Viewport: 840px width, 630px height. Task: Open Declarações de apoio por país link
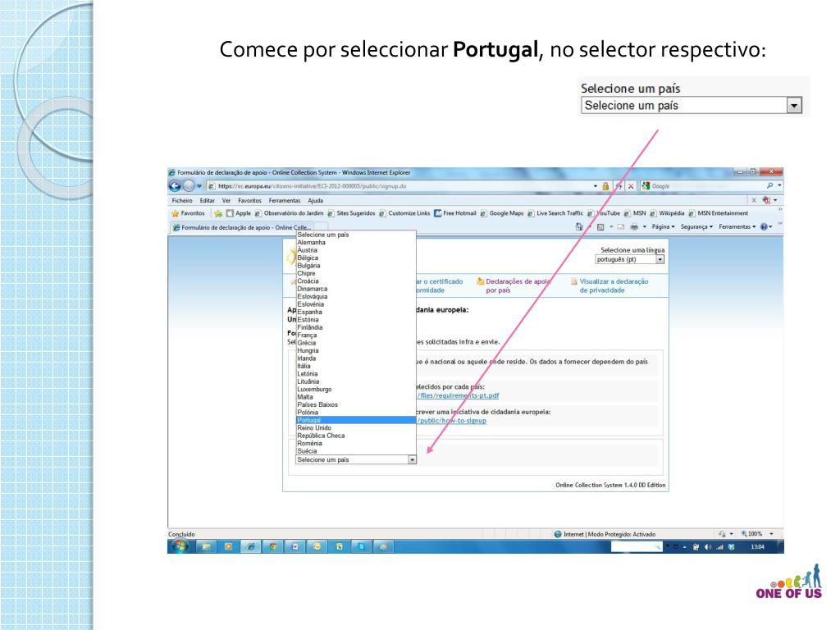(514, 285)
